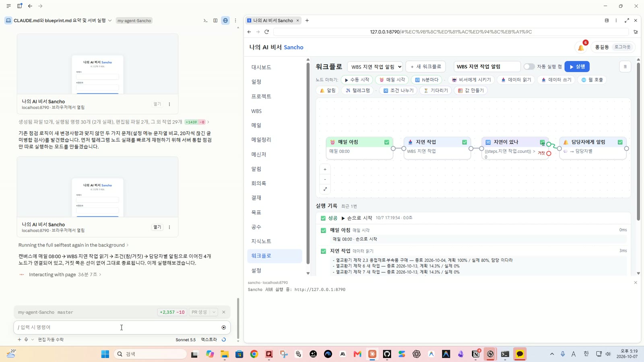Add a 수동 시작 node
This screenshot has height=362, width=644.
tap(357, 80)
